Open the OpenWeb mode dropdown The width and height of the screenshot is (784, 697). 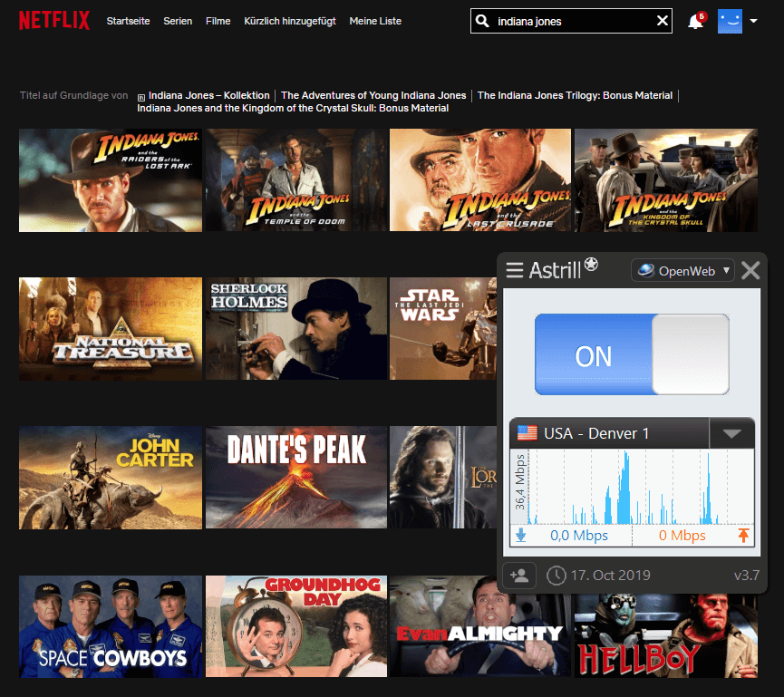[x=682, y=270]
